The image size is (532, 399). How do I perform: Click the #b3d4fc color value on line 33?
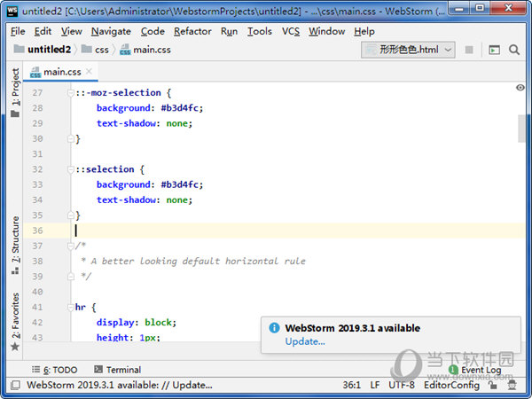(x=179, y=184)
